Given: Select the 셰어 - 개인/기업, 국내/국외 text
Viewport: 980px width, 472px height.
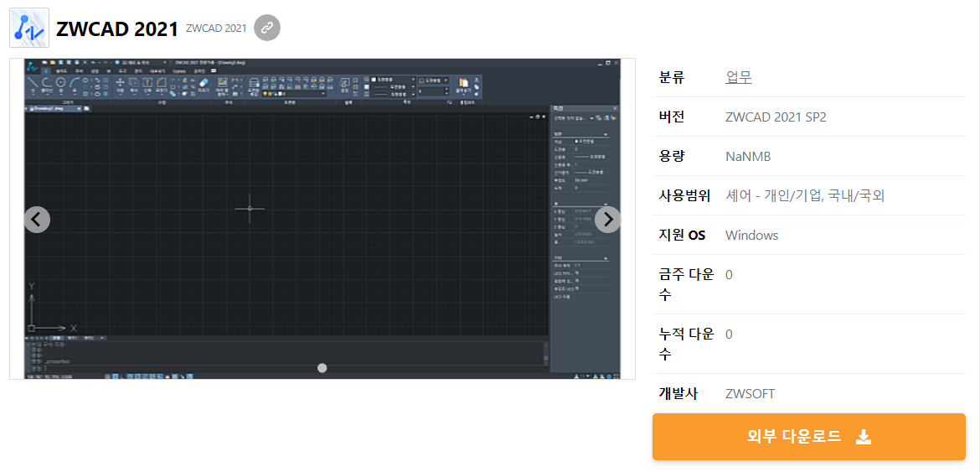Looking at the screenshot, I should (805, 195).
